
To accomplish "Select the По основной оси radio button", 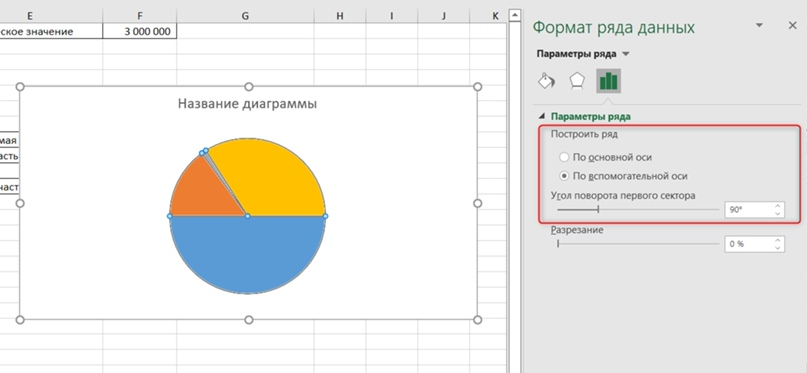I will 564,157.
